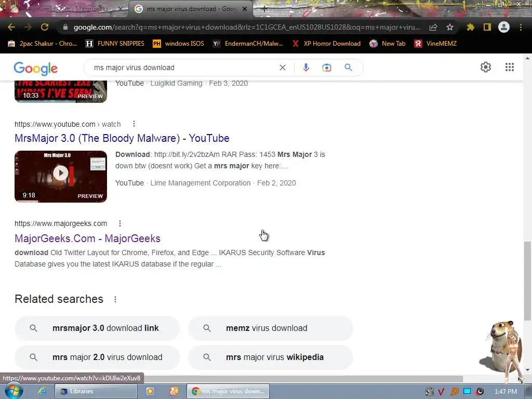Share this page via address bar share icon
This screenshot has height=399, width=532.
[x=433, y=27]
